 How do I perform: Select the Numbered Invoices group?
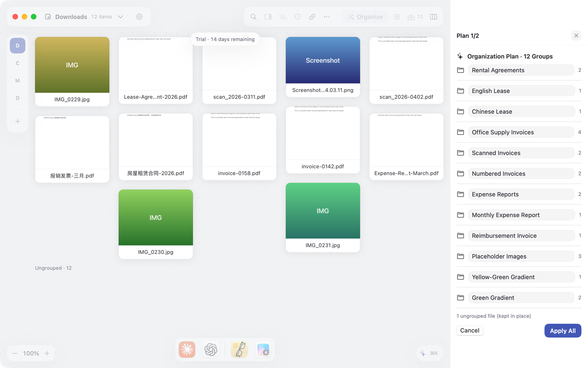[x=521, y=173]
